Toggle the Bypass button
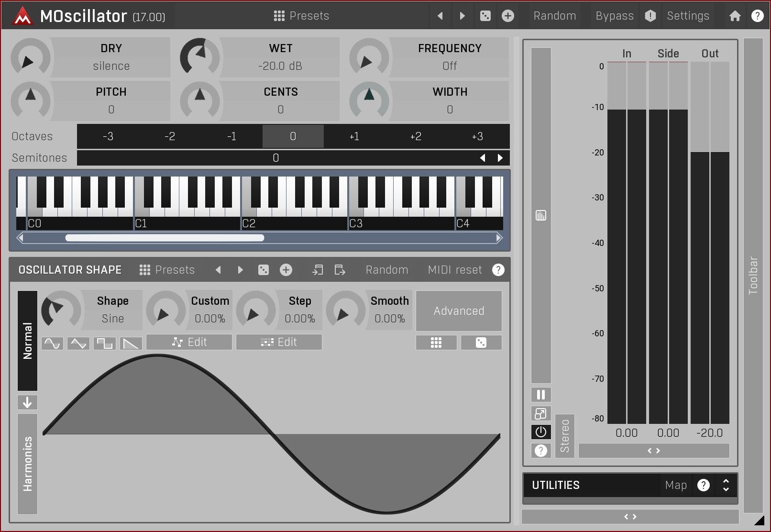Screen dimensions: 771x532 [614, 16]
